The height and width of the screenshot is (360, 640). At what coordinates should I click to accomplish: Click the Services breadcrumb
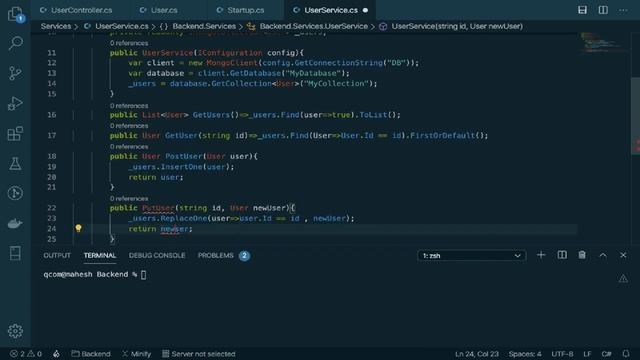56,26
